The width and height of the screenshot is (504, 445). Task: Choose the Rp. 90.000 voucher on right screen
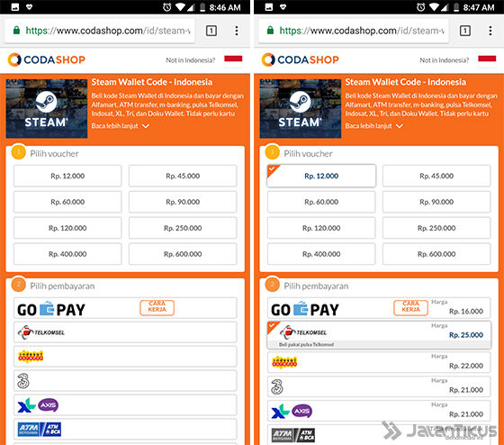pyautogui.click(x=436, y=202)
